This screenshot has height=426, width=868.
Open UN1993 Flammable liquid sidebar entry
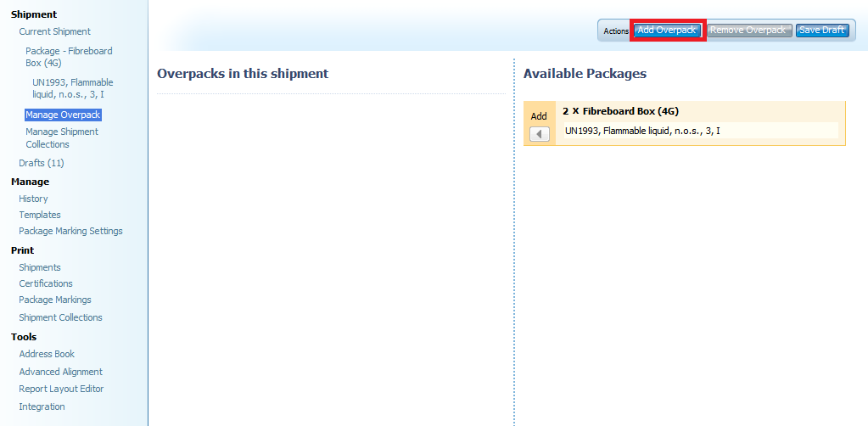72,88
